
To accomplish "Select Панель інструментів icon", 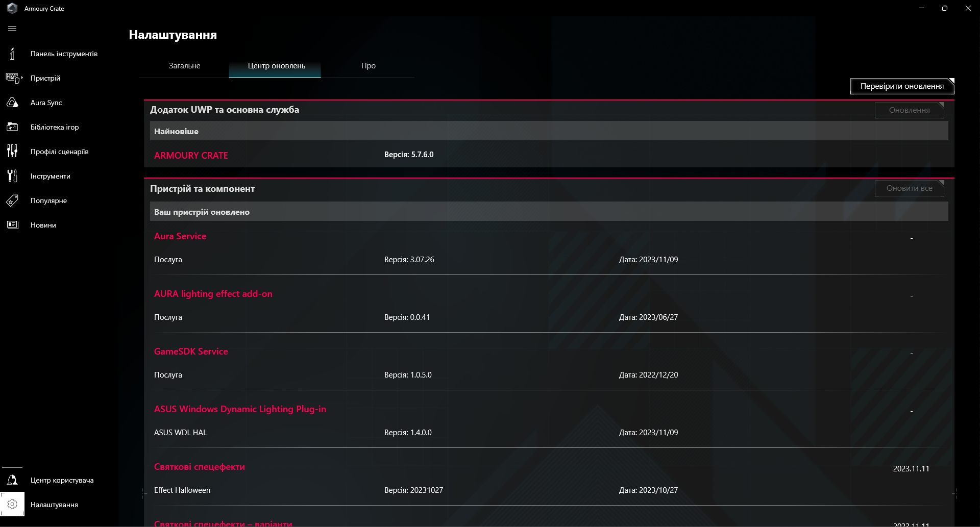I will pos(12,54).
